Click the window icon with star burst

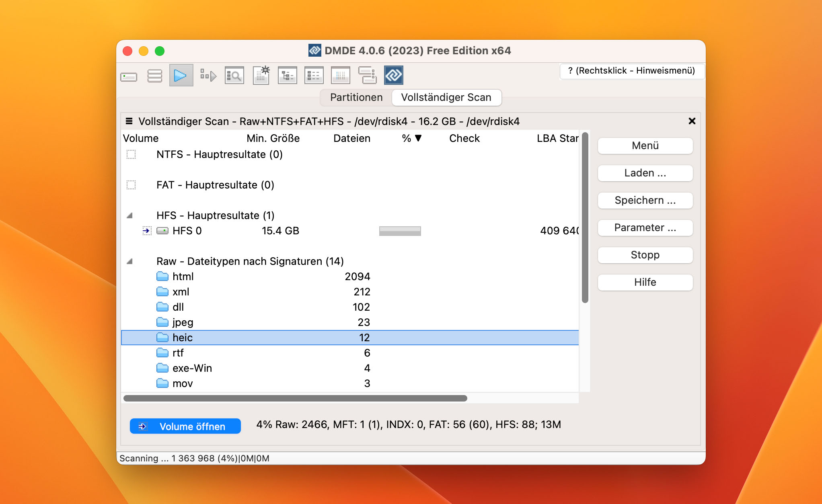tap(261, 75)
